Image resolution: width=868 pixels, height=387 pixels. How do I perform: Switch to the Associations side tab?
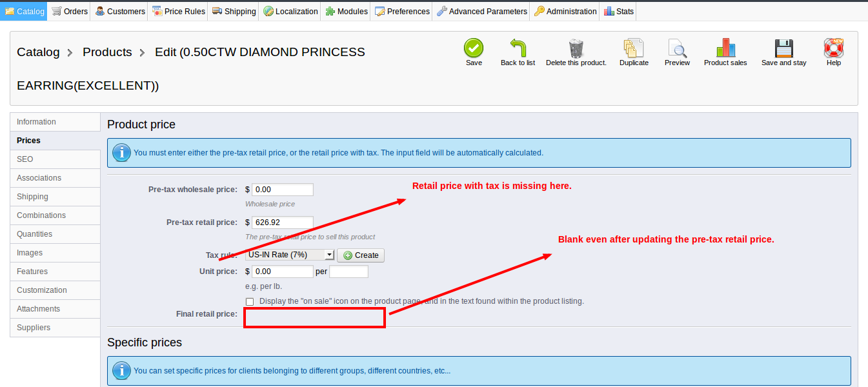(56, 178)
